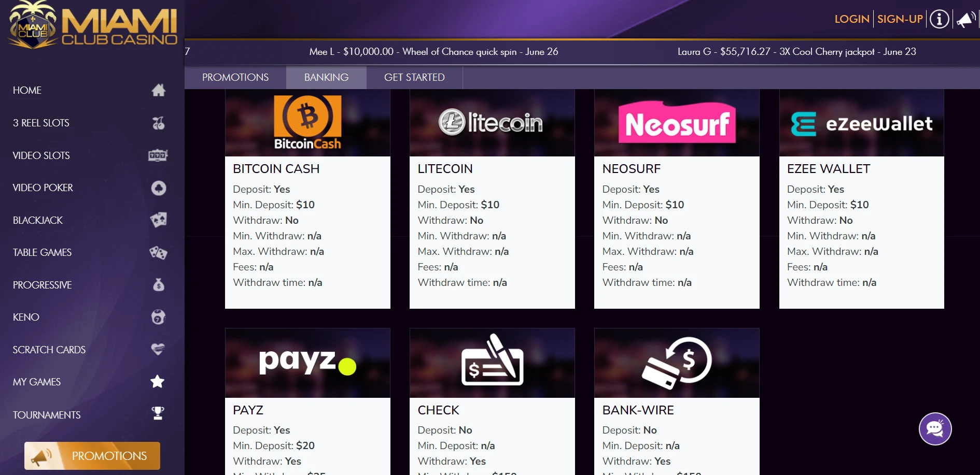
Task: Click the My Games star icon
Action: click(x=158, y=382)
